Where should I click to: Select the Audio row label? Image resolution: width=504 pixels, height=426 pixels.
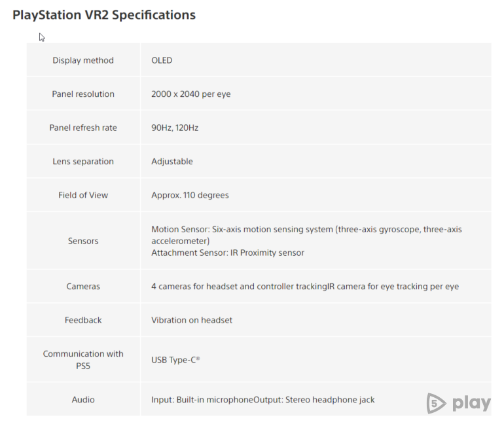[83, 400]
